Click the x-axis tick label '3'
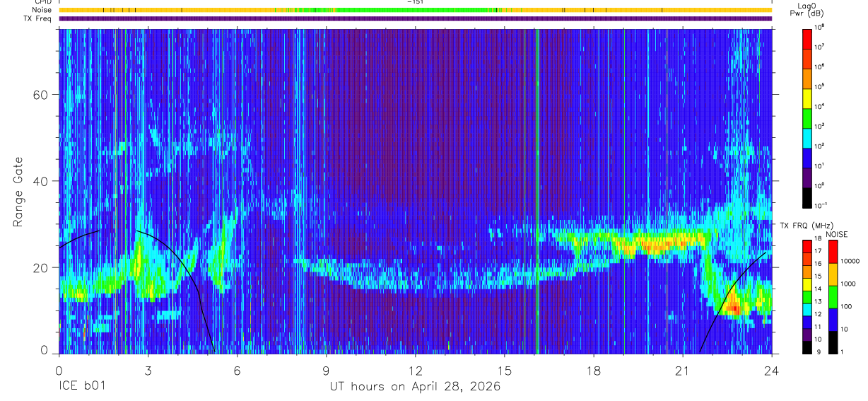The width and height of the screenshot is (868, 401). 148,370
